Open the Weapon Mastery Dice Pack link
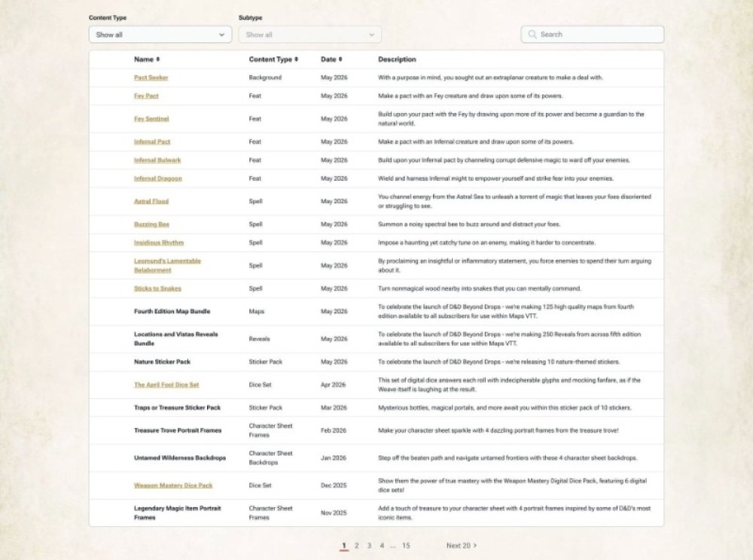The width and height of the screenshot is (753, 560). pos(173,485)
